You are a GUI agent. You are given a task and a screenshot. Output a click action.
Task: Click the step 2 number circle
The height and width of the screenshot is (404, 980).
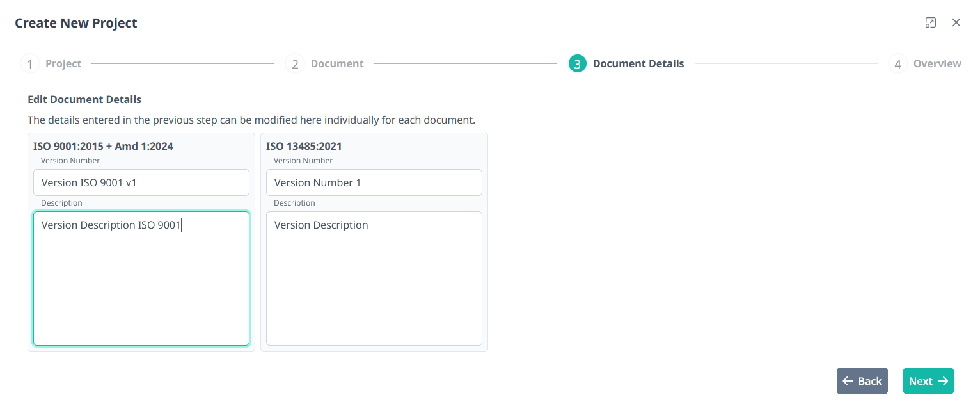[x=295, y=64]
